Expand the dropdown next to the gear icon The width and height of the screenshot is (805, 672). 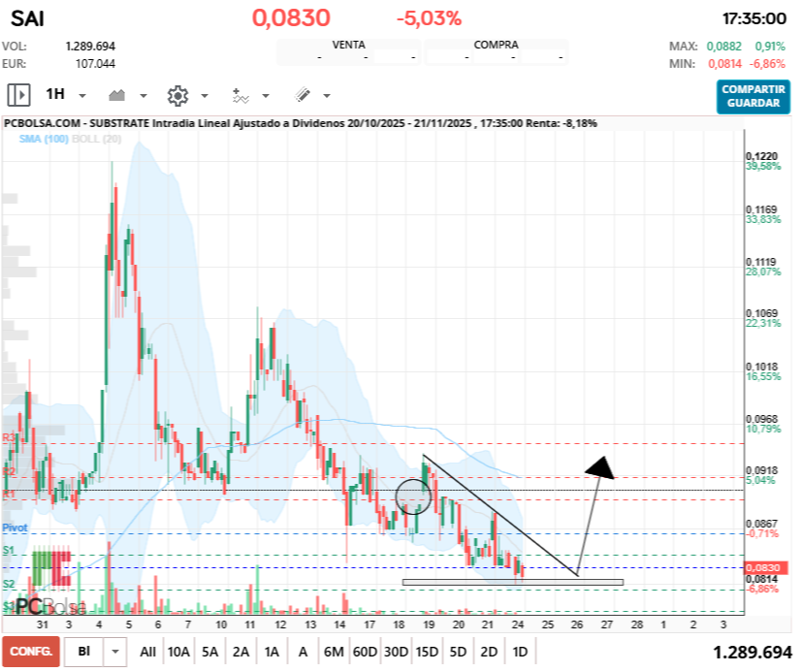point(205,95)
